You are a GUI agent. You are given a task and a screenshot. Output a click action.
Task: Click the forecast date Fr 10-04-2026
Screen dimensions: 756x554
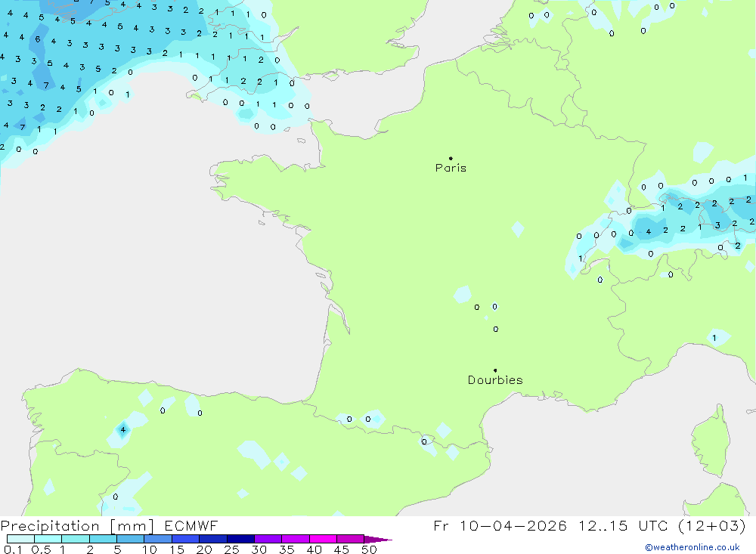pyautogui.click(x=500, y=525)
